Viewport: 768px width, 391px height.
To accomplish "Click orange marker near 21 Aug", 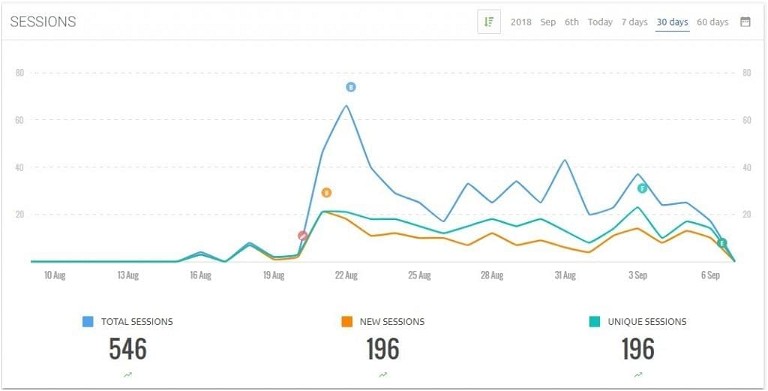I will click(327, 193).
